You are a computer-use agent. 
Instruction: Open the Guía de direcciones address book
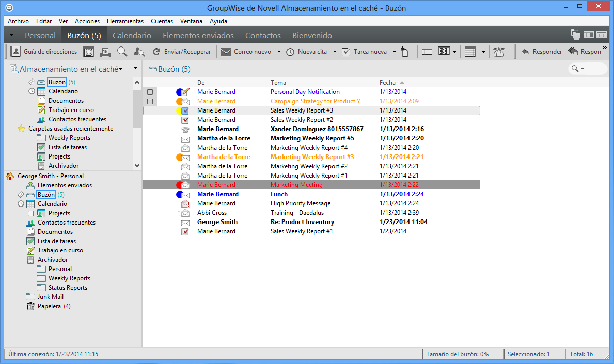[44, 52]
